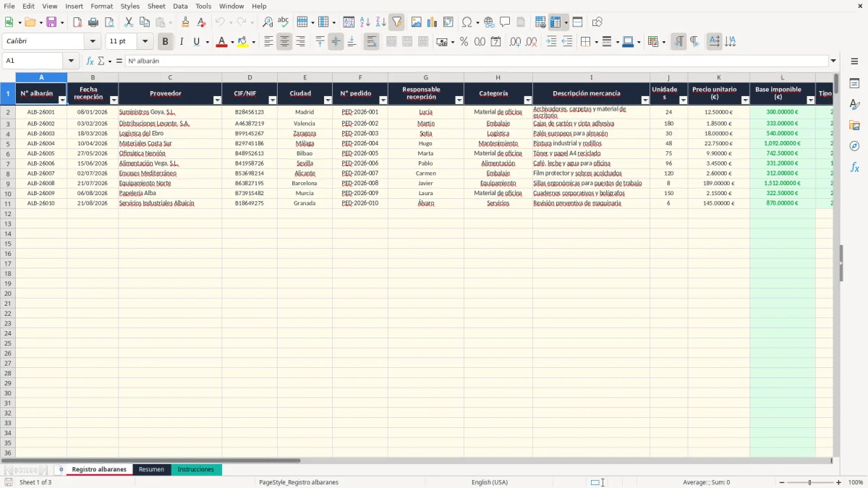Toggle Center Horizontally alignment
The width and height of the screenshot is (868, 488).
coord(284,42)
